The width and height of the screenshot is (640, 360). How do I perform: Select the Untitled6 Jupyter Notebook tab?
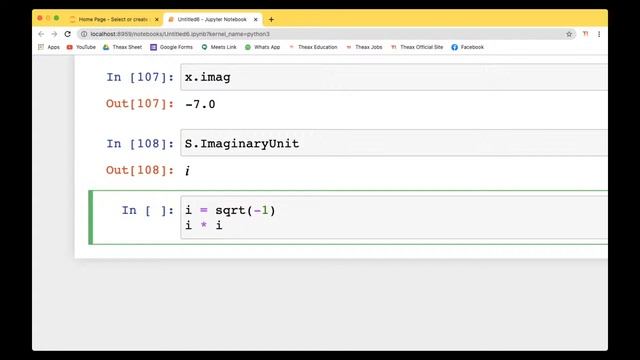(x=212, y=20)
